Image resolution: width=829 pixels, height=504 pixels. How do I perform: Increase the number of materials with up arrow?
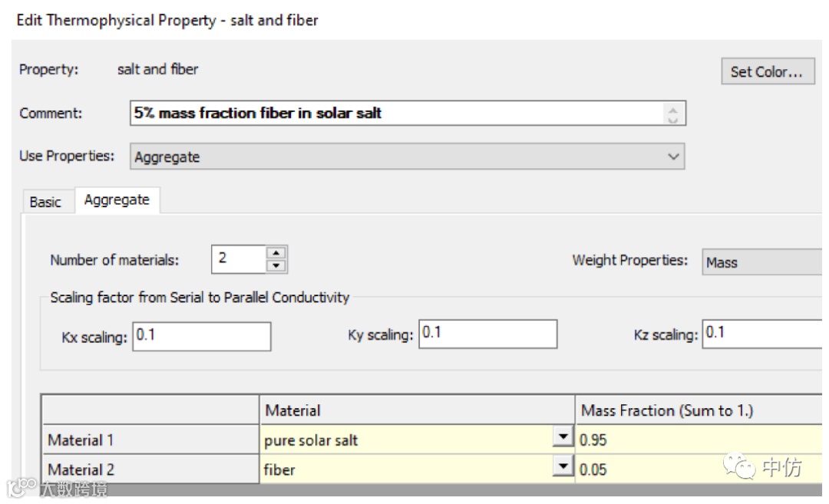(x=276, y=252)
